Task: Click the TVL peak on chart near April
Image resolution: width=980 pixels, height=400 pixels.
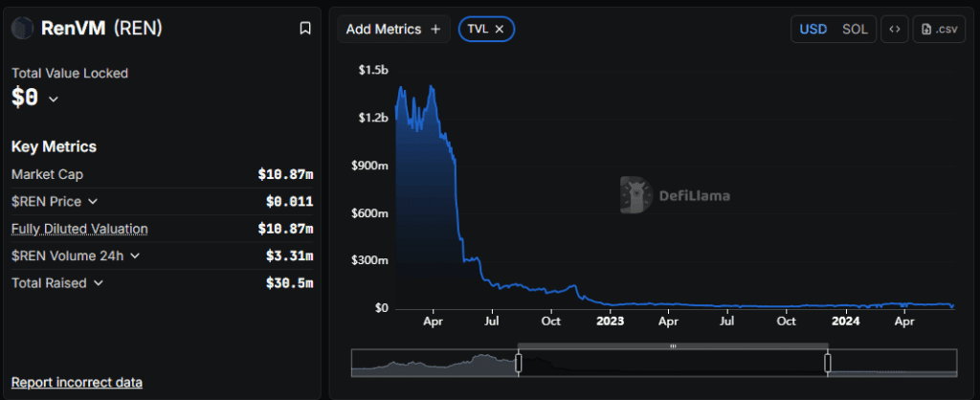Action: pos(432,87)
